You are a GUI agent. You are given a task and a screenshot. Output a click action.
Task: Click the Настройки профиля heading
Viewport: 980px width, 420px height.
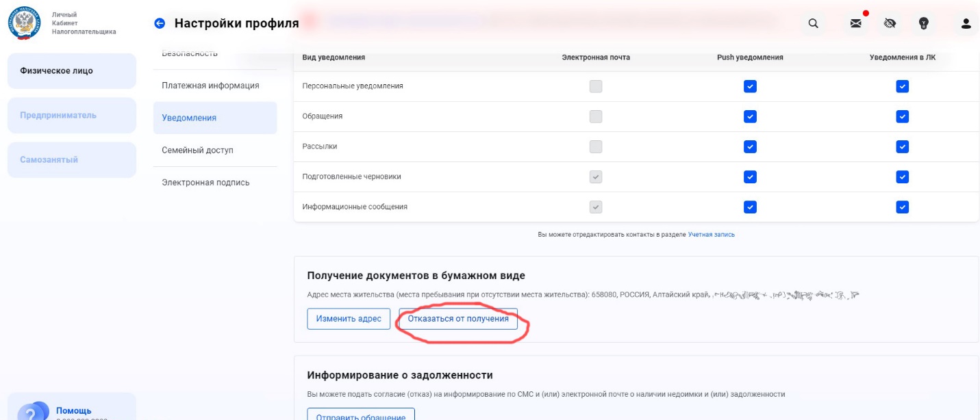coord(237,23)
